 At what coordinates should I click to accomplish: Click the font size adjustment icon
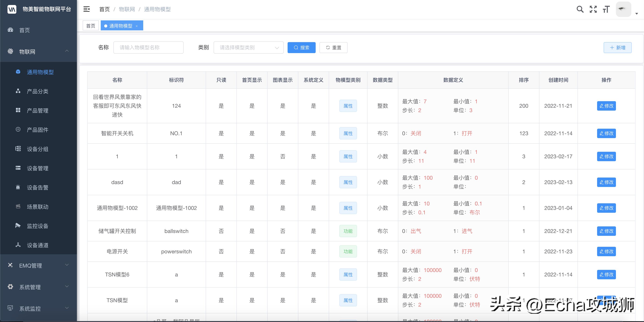pyautogui.click(x=606, y=9)
